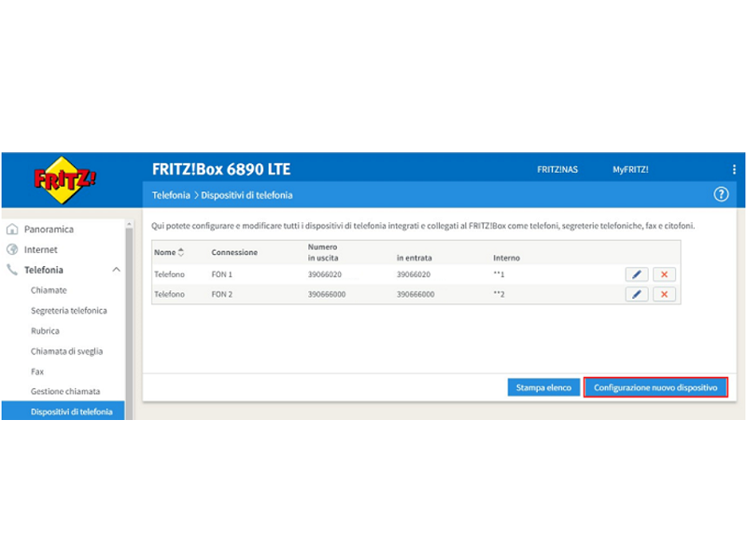Delete the FON 2 telephone entry
The width and height of the screenshot is (747, 560).
[x=664, y=294]
